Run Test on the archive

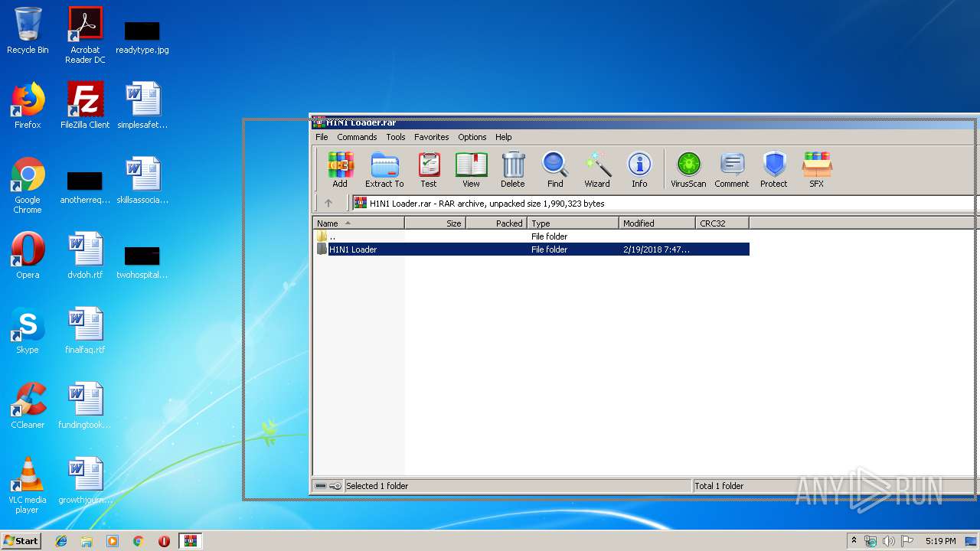tap(429, 169)
